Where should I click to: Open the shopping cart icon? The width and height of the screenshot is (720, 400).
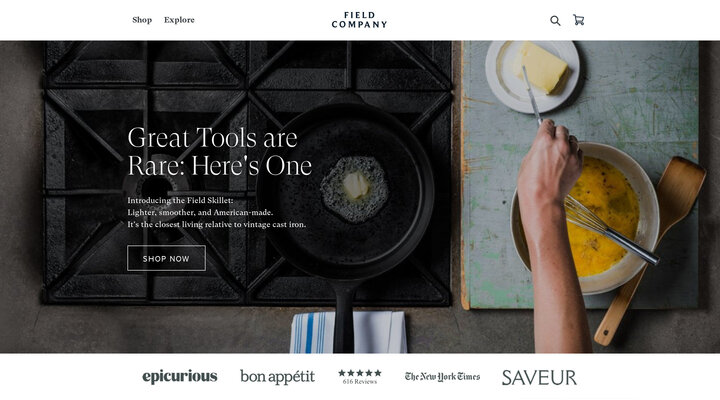click(x=579, y=20)
